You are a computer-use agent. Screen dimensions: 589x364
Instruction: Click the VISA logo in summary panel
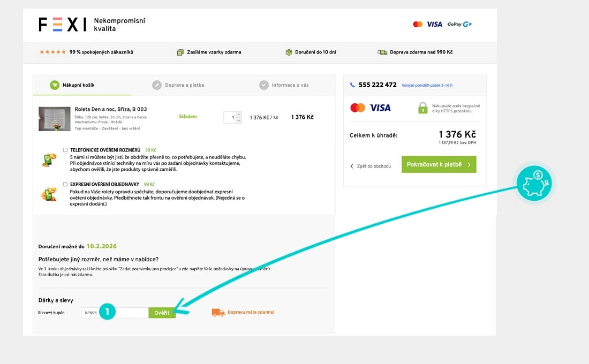pyautogui.click(x=380, y=108)
